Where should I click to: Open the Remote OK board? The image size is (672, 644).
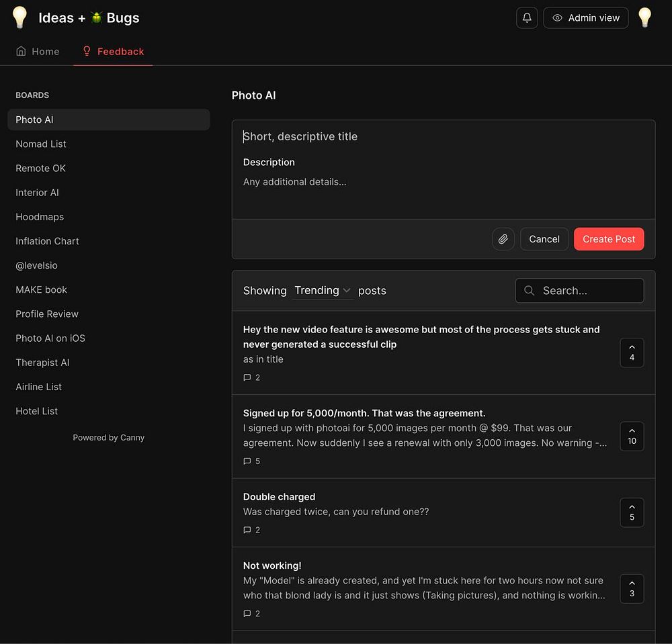[x=41, y=169]
